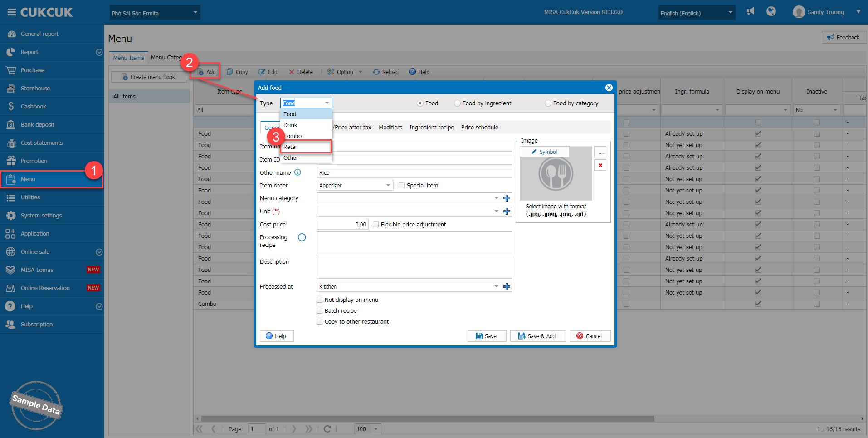Click inside the Cost price field
The width and height of the screenshot is (868, 438).
click(342, 225)
